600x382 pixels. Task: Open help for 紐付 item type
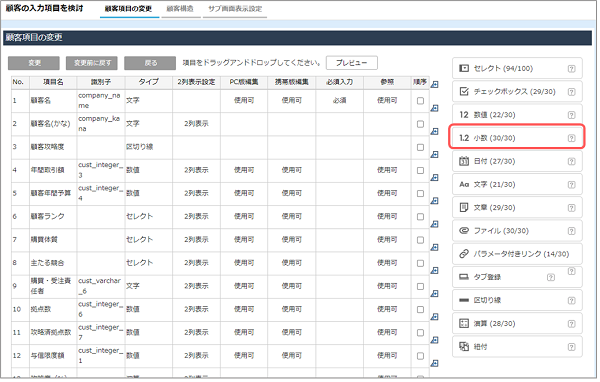[x=571, y=347]
